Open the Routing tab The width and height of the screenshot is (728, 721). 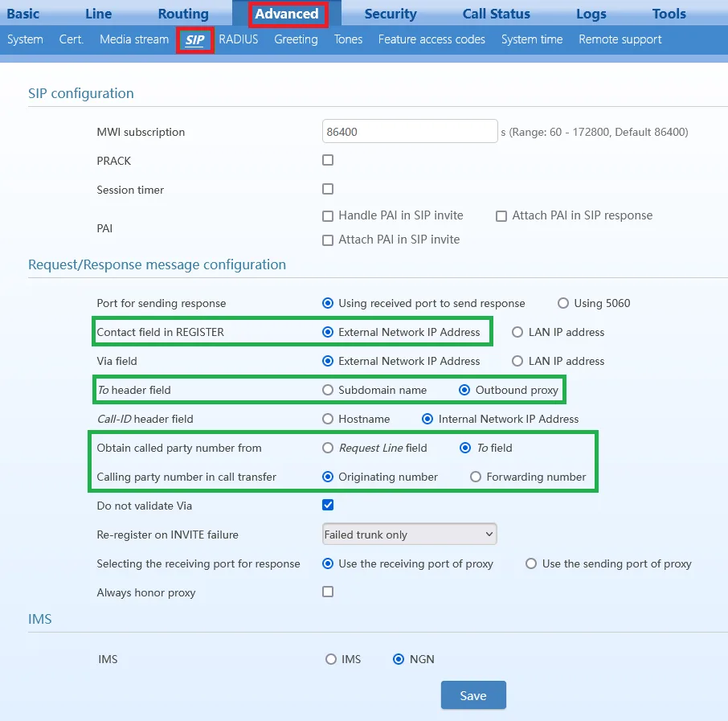point(183,14)
